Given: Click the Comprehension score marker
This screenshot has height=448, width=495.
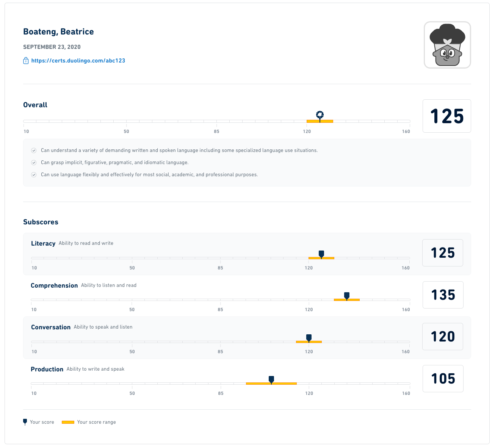Looking at the screenshot, I should [x=346, y=295].
